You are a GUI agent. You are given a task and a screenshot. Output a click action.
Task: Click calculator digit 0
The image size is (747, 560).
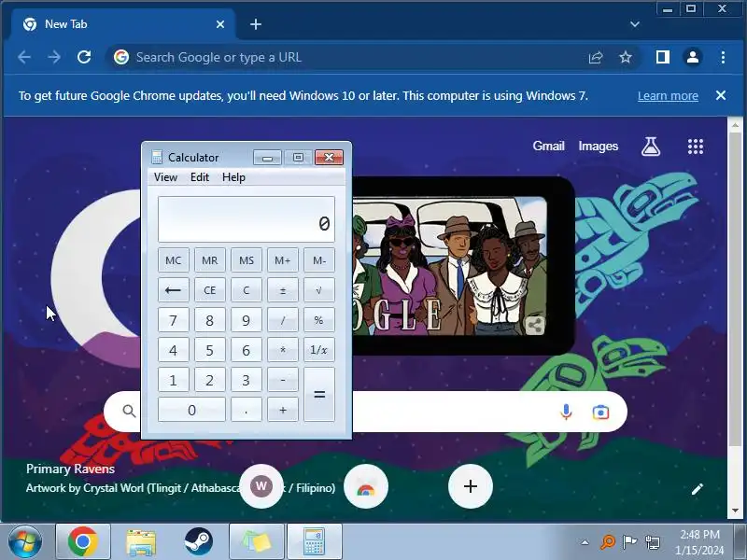(x=191, y=410)
